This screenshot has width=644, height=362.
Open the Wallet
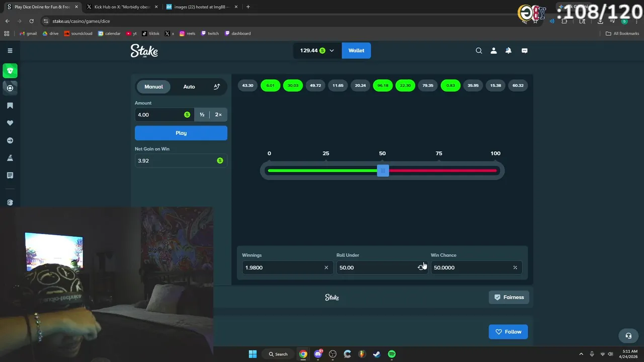coord(356,50)
